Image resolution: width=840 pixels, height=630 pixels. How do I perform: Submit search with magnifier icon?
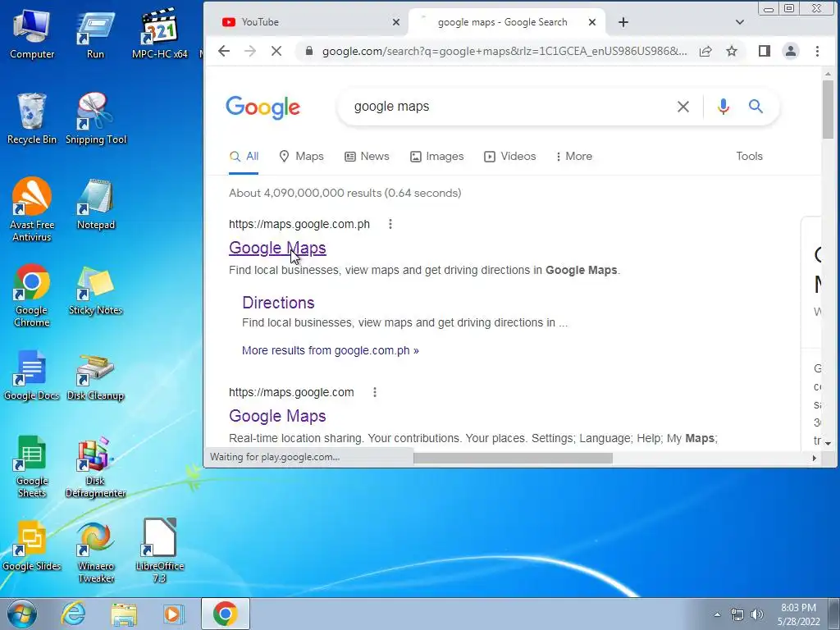pos(756,106)
